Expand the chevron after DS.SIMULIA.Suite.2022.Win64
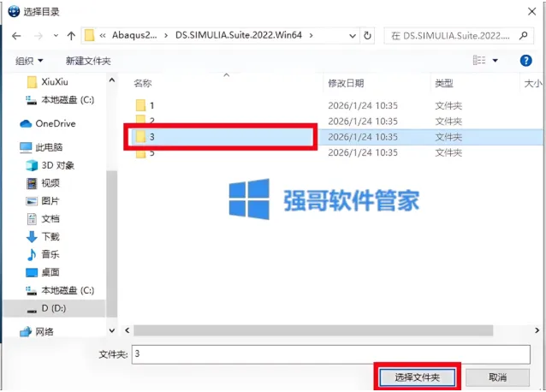Viewport: 546px width, 392px height. (x=311, y=35)
